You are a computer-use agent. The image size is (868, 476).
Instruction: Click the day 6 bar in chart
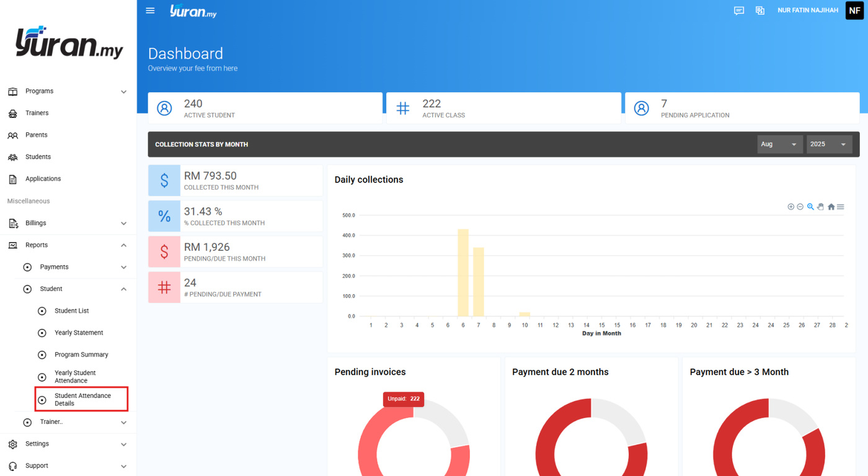tap(463, 273)
